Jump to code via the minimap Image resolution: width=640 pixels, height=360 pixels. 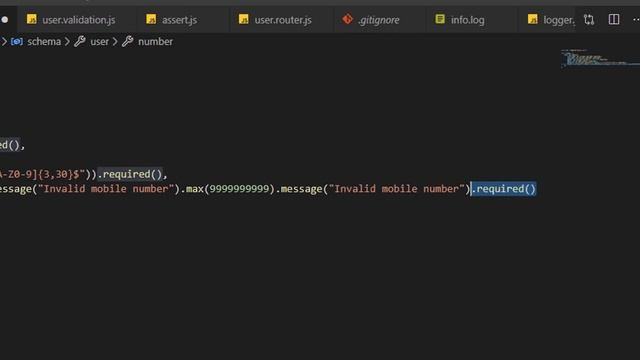[x=600, y=59]
